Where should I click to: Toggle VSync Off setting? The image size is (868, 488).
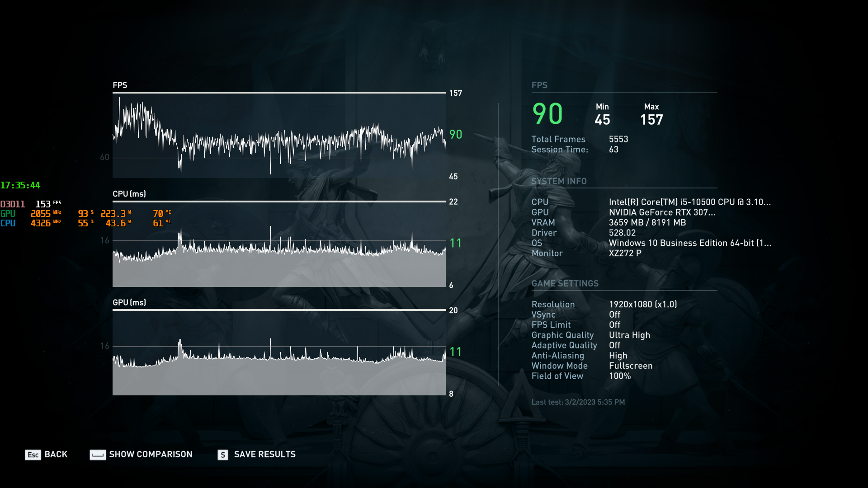pyautogui.click(x=615, y=314)
